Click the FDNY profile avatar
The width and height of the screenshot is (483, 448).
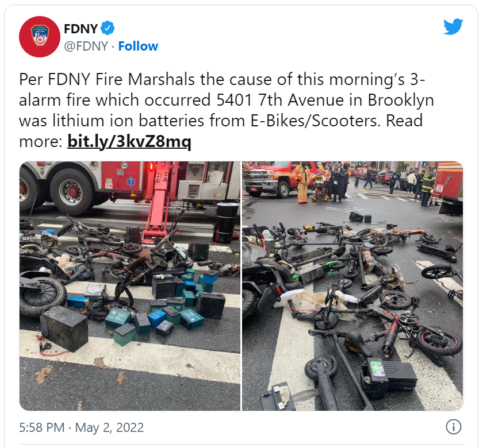pyautogui.click(x=40, y=37)
